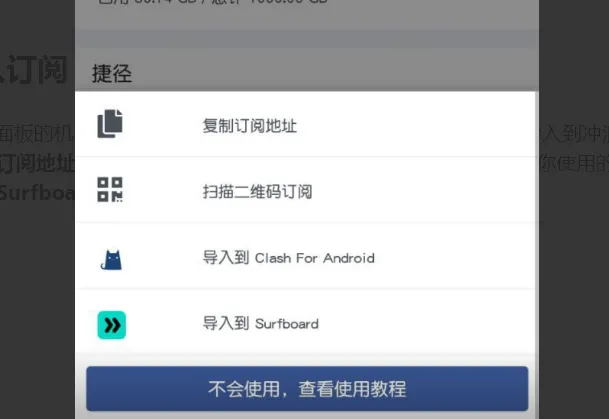Tap the teal Surfboard double-arrow icon
609x419 pixels.
[x=111, y=325]
